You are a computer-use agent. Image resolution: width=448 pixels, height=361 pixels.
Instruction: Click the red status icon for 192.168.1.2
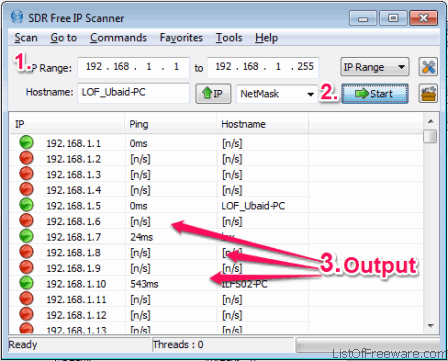coord(26,158)
